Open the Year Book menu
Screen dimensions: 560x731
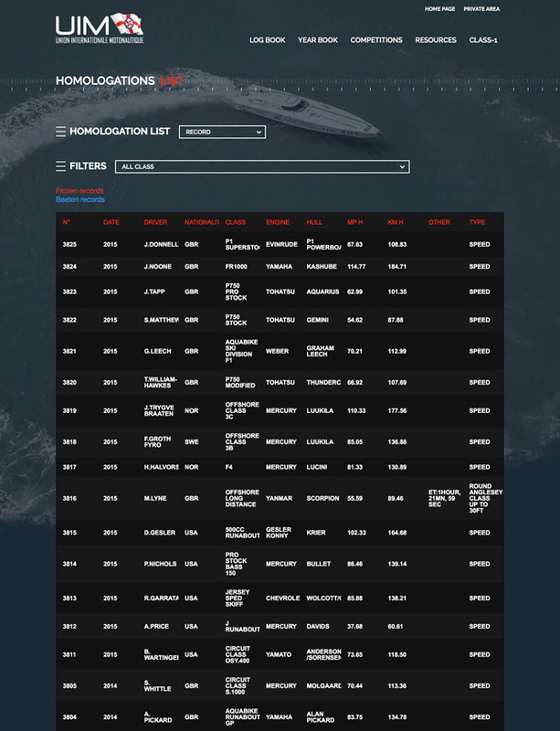pos(317,40)
